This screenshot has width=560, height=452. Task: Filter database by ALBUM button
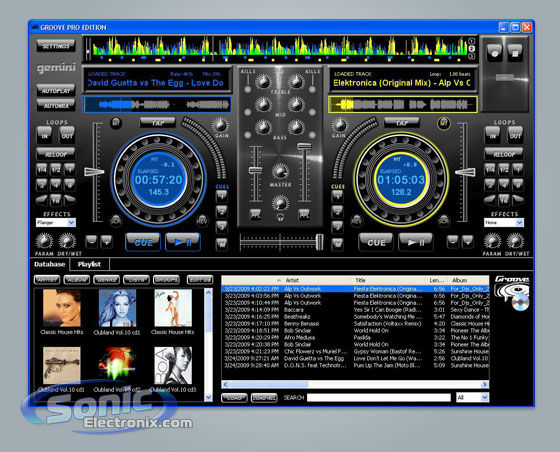(x=76, y=280)
